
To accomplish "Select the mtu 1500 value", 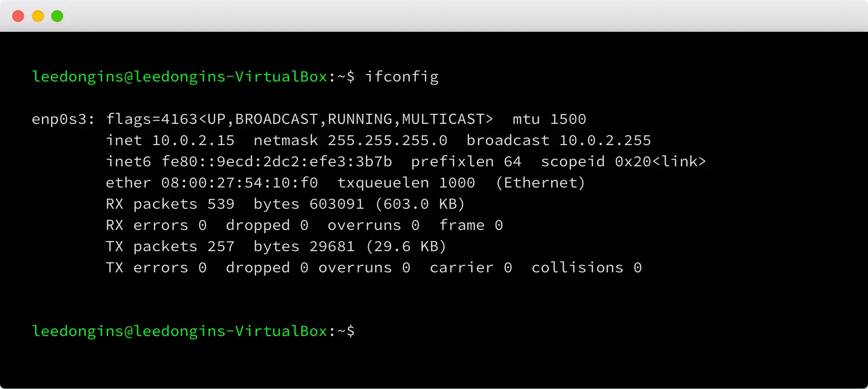I will point(549,119).
